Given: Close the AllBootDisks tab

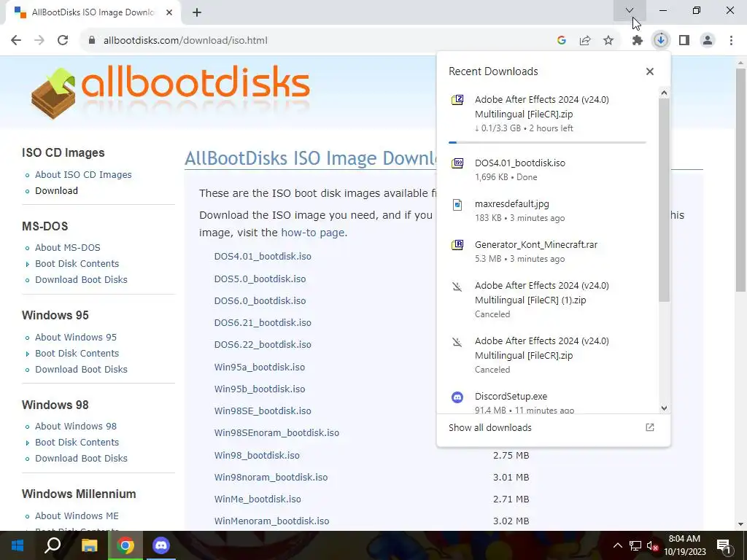Looking at the screenshot, I should (x=169, y=12).
